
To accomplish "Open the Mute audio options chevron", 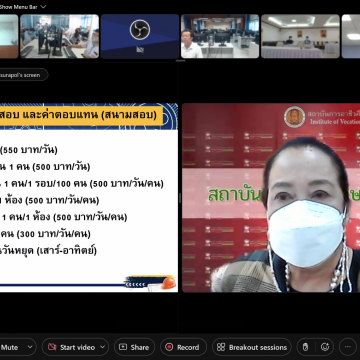I will (x=30, y=347).
